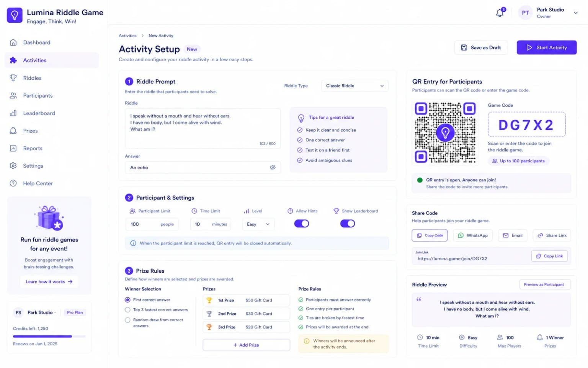Turn off Show Leaderboard switch
The image size is (588, 368).
point(348,224)
